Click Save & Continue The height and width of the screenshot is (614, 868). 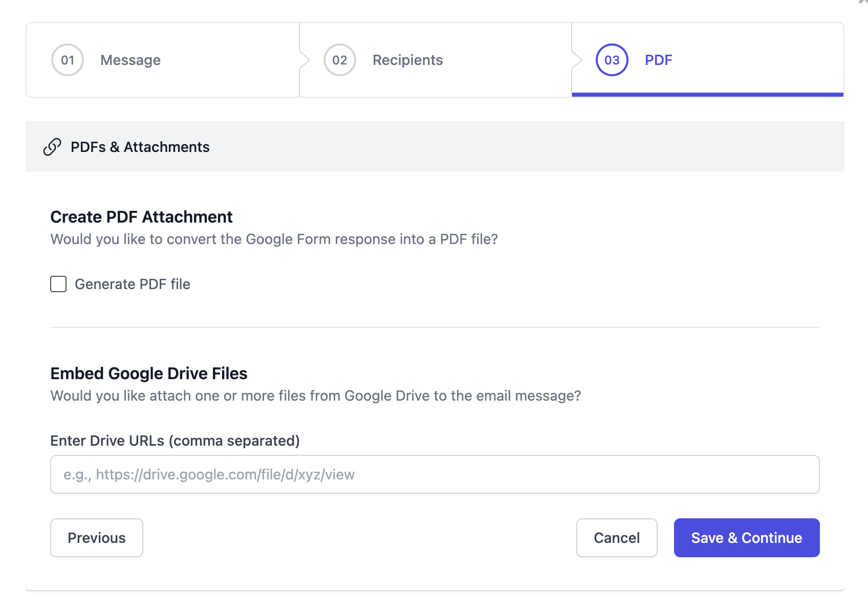[x=746, y=538]
